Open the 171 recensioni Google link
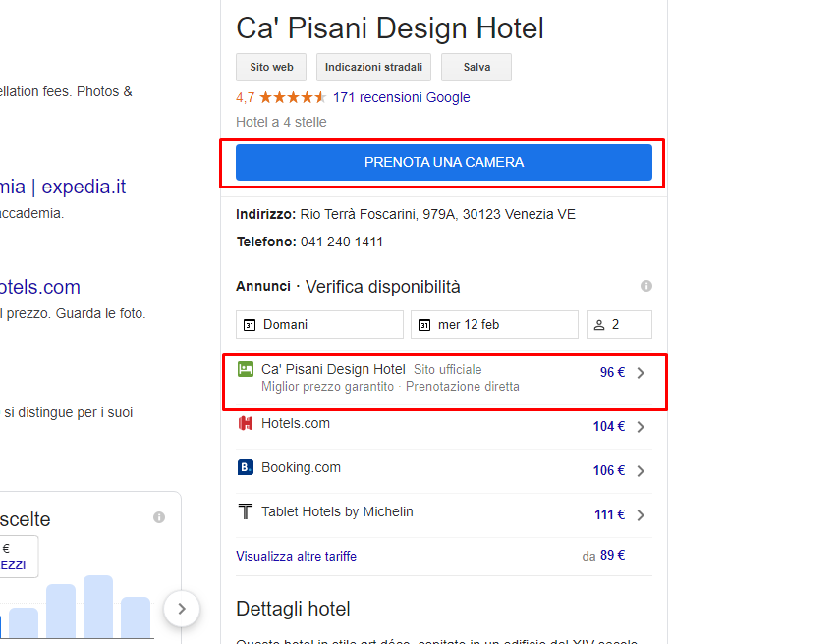 tap(401, 97)
